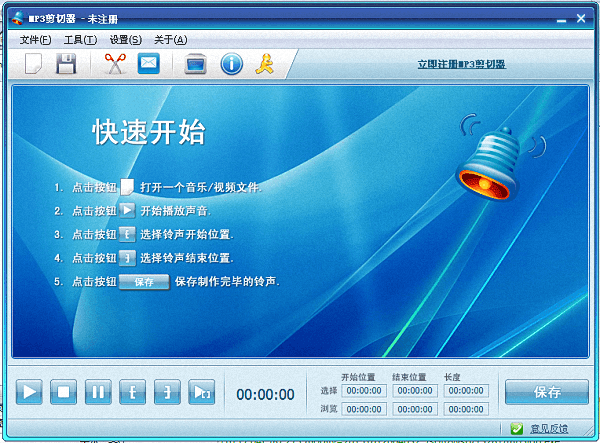Set ringtone end position bracket
600x443 pixels.
click(x=167, y=392)
